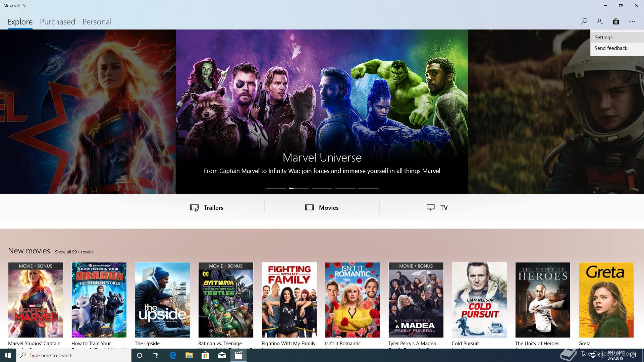Click the 'New movies' section heading
This screenshot has height=362, width=644.
[29, 251]
